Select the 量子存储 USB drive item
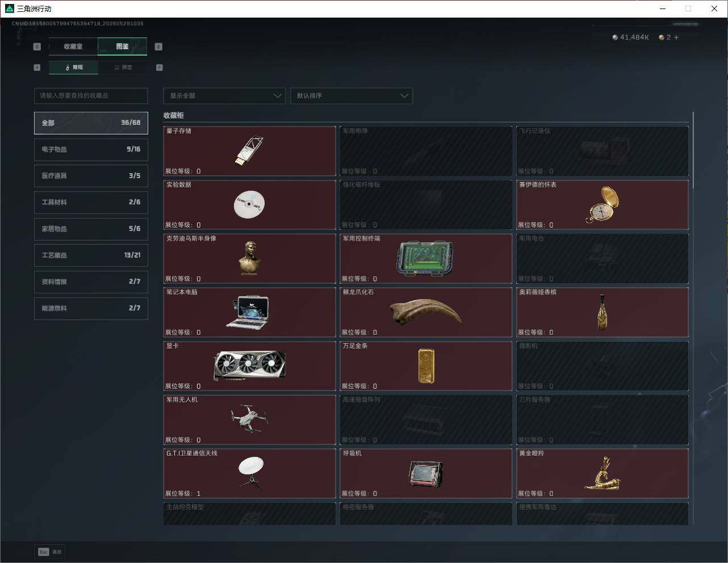Image resolution: width=728 pixels, height=563 pixels. coord(249,151)
